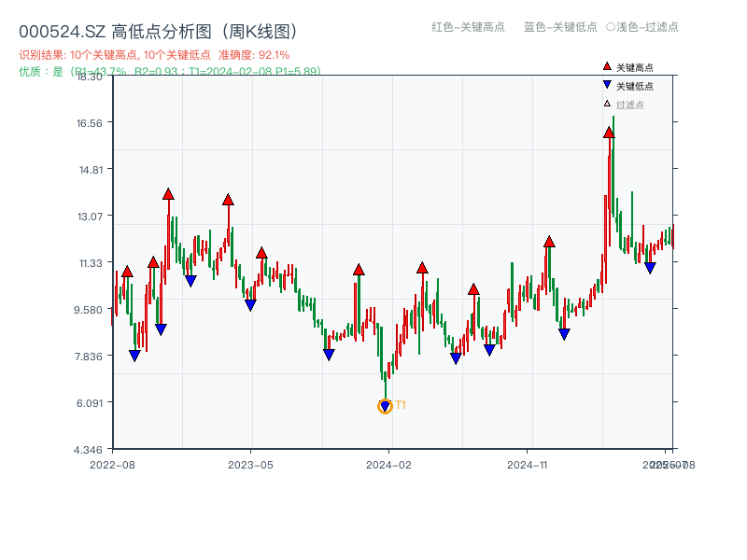Click red high marker just after 2024-11
747x560 pixels.
[549, 242]
